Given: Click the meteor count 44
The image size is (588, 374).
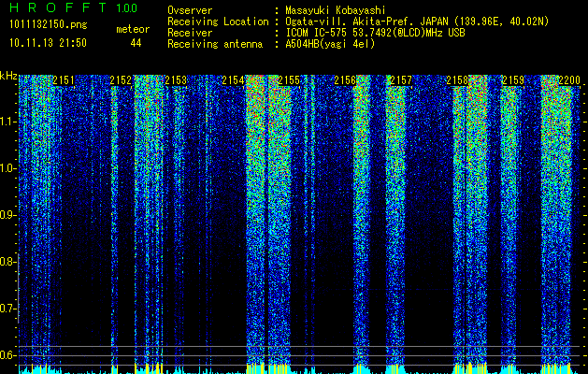Looking at the screenshot, I should pos(136,43).
